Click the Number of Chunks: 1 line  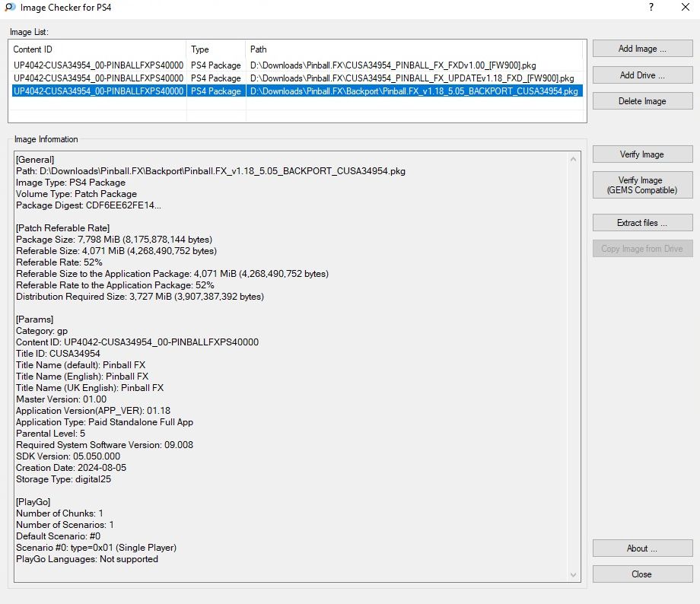pyautogui.click(x=59, y=513)
